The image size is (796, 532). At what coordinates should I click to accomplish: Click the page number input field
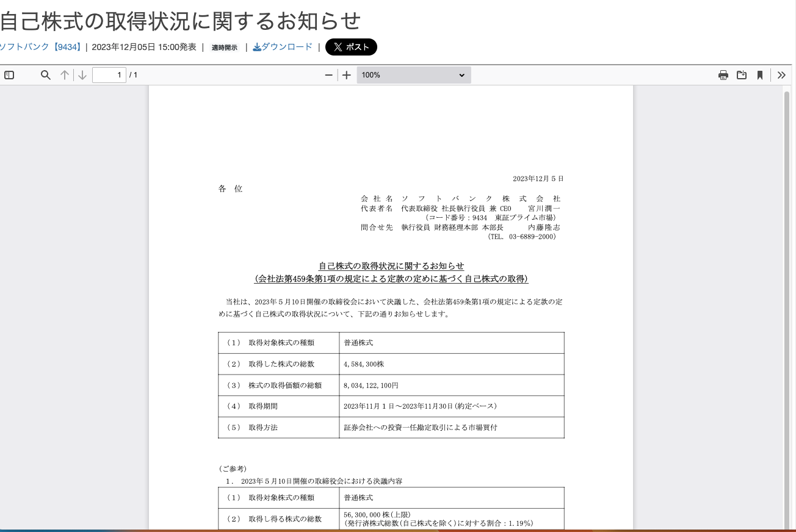(x=109, y=75)
